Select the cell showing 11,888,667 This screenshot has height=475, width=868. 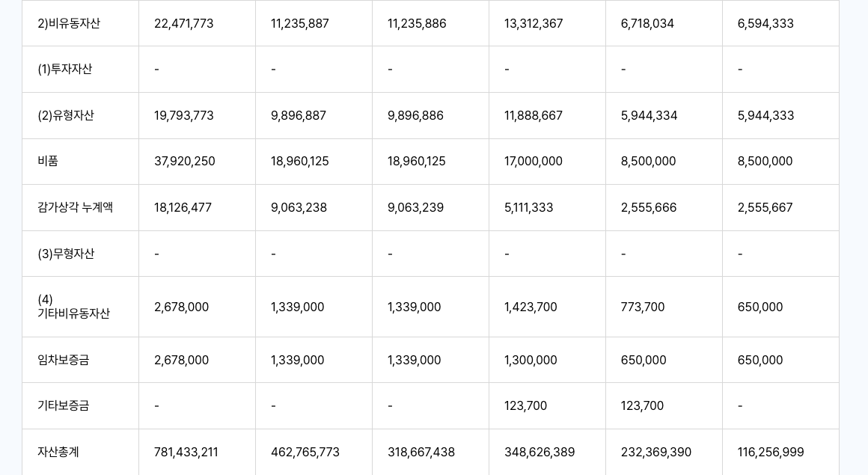534,116
